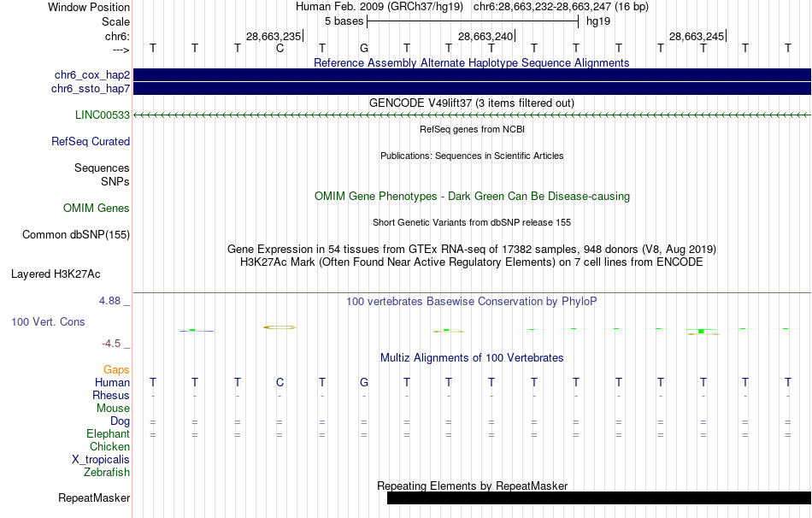The image size is (812, 518).
Task: Click the Common dbSNP(155) track label
Action: tap(76, 235)
